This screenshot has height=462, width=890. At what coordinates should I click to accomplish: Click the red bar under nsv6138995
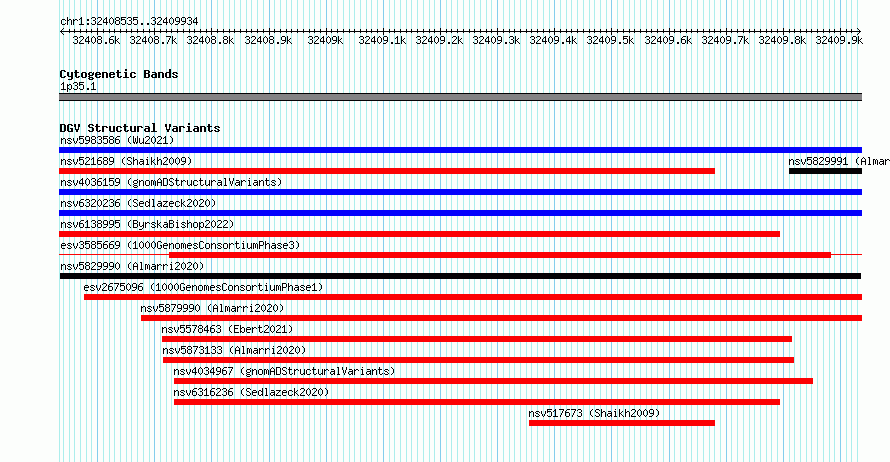pyautogui.click(x=419, y=234)
